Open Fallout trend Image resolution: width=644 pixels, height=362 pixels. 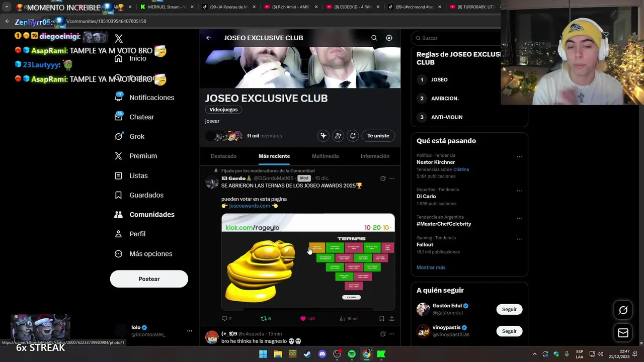425,245
